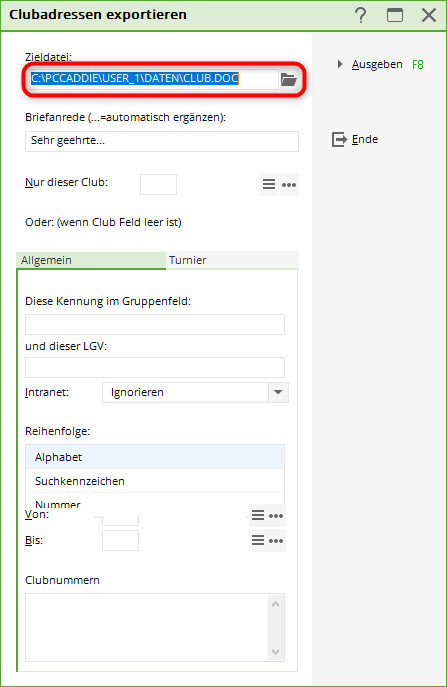Click the Ende exit icon

point(339,140)
